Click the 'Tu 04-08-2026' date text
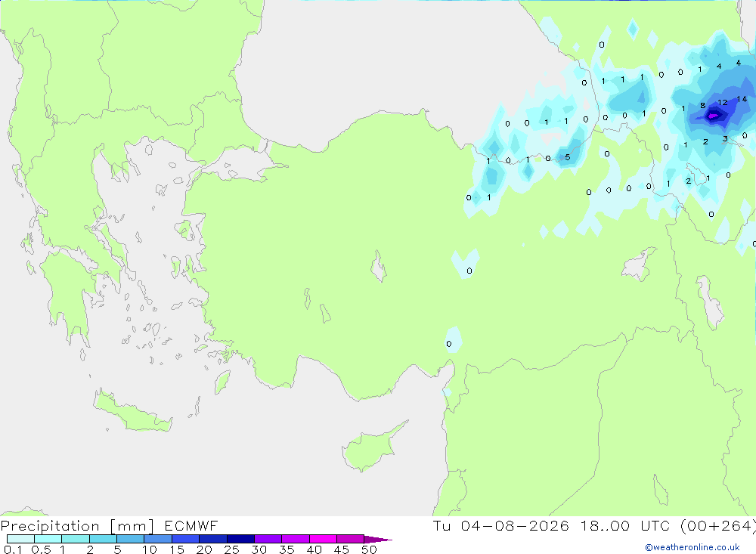The height and width of the screenshot is (554, 756). (501, 525)
